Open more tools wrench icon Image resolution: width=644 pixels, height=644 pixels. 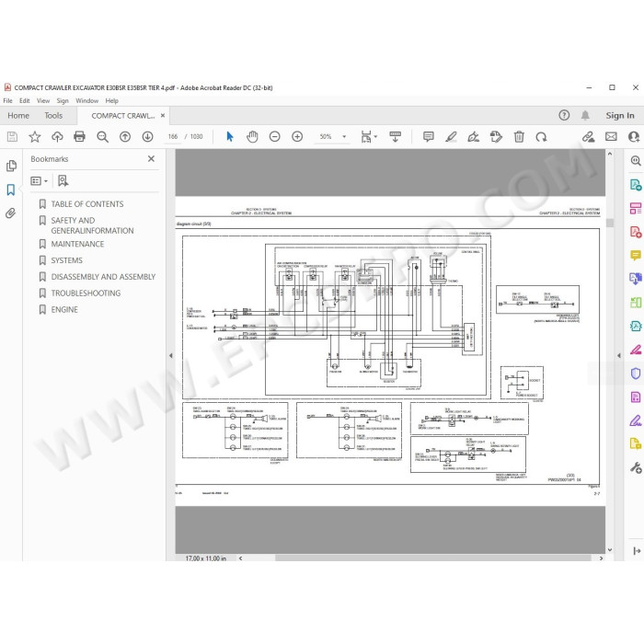pyautogui.click(x=636, y=467)
